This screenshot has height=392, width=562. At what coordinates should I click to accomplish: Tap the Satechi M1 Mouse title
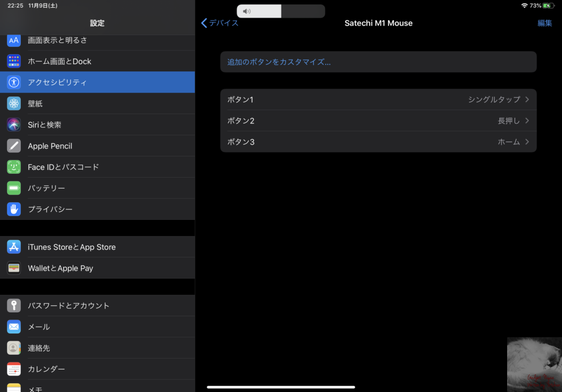[379, 23]
